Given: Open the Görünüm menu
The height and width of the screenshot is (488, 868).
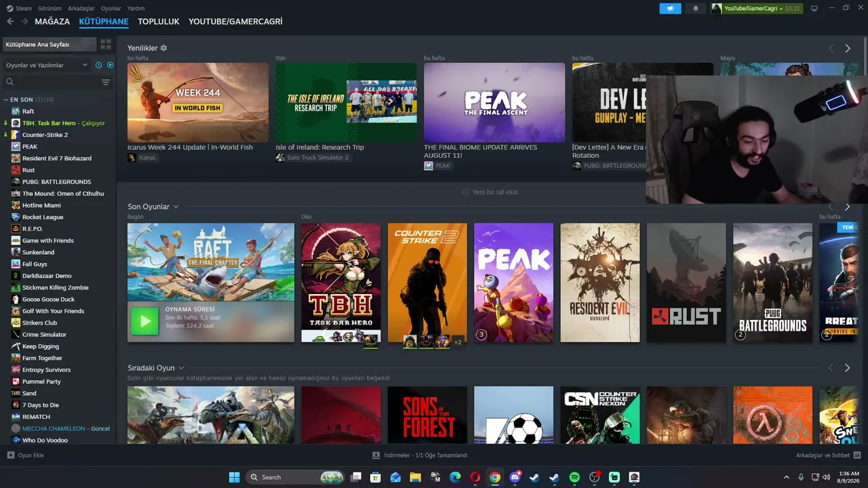Looking at the screenshot, I should (50, 8).
